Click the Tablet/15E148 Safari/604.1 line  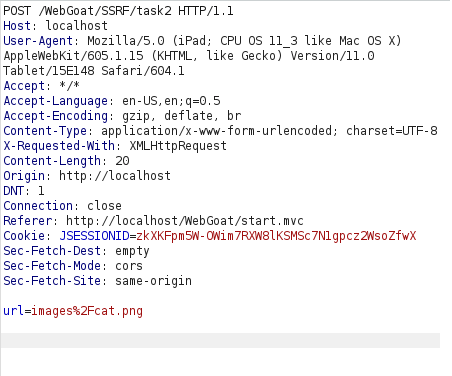[94, 71]
